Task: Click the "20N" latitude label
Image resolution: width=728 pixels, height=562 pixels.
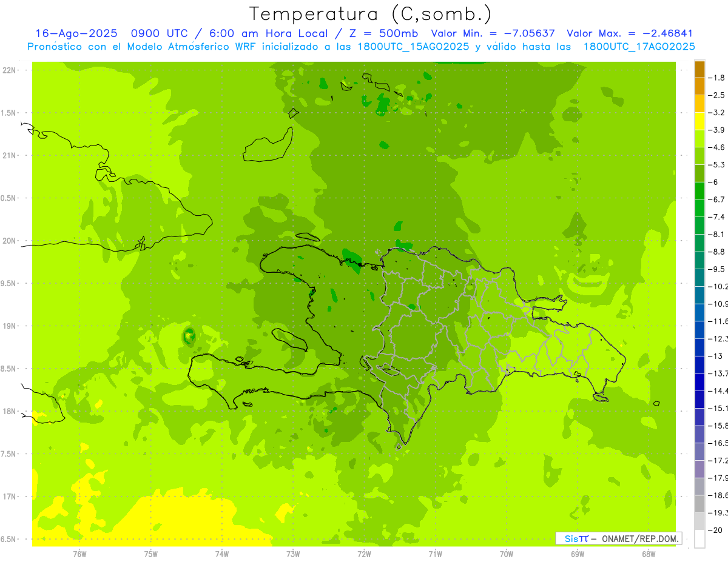Action: click(9, 241)
